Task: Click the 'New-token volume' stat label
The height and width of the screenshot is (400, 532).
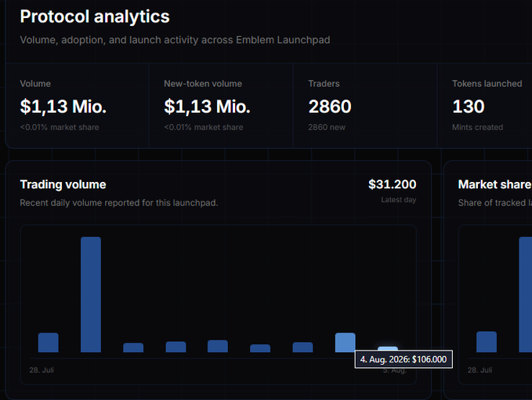Action: (203, 84)
